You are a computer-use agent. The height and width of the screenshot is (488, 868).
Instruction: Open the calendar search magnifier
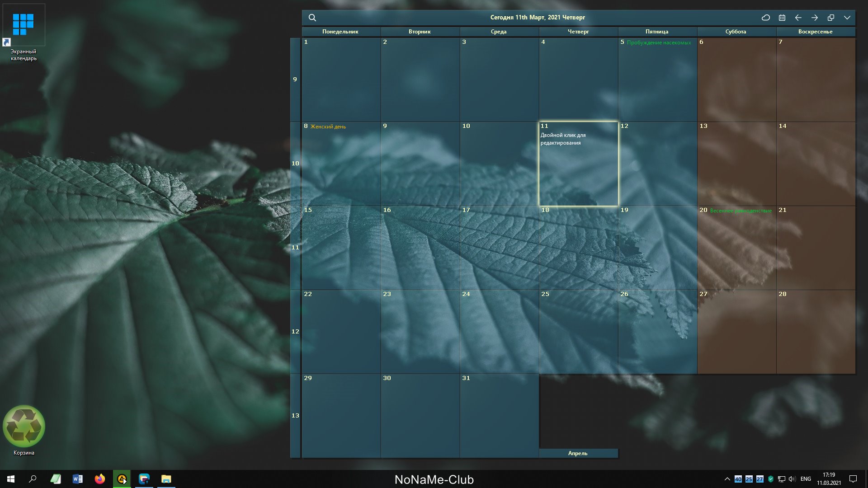click(x=312, y=18)
